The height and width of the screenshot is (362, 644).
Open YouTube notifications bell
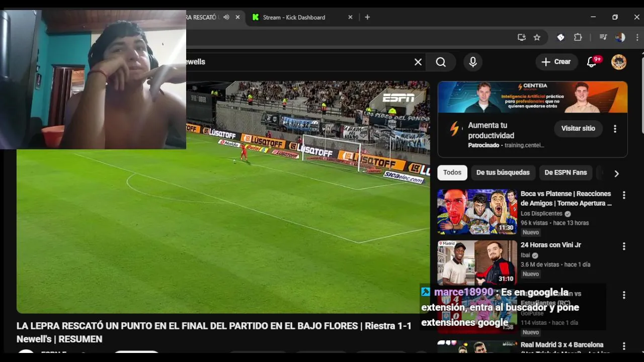coord(592,62)
